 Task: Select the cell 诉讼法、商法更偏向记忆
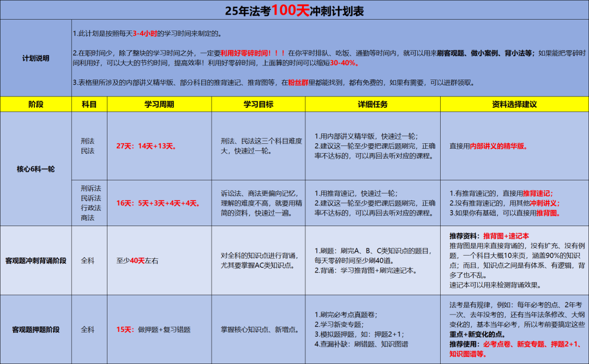tap(259, 203)
